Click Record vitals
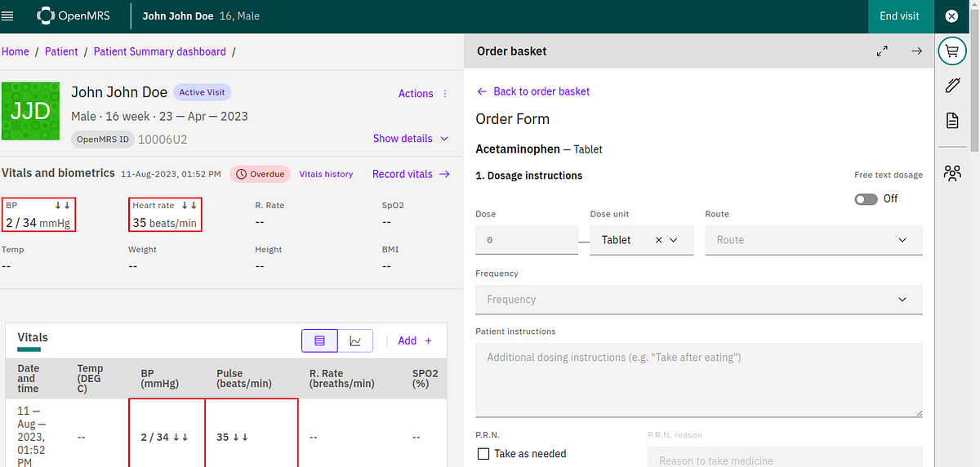The width and height of the screenshot is (980, 467). click(411, 174)
